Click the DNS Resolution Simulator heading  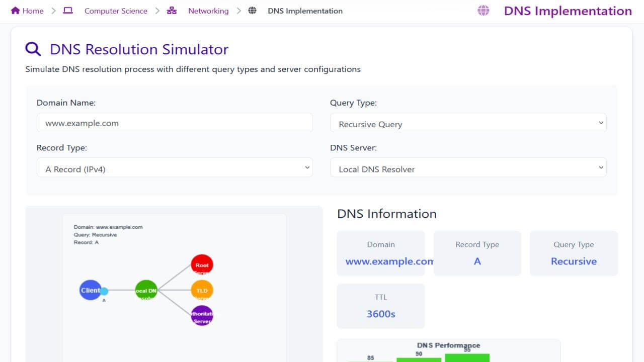[x=139, y=49]
